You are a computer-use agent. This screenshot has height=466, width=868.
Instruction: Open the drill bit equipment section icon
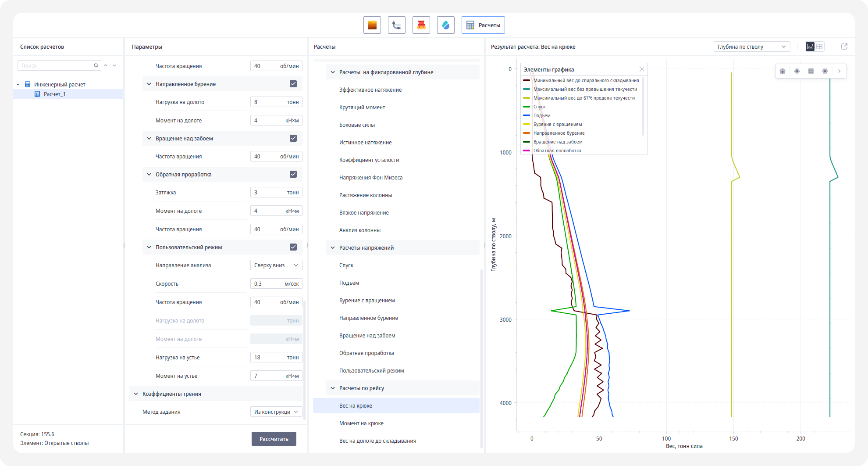click(421, 25)
